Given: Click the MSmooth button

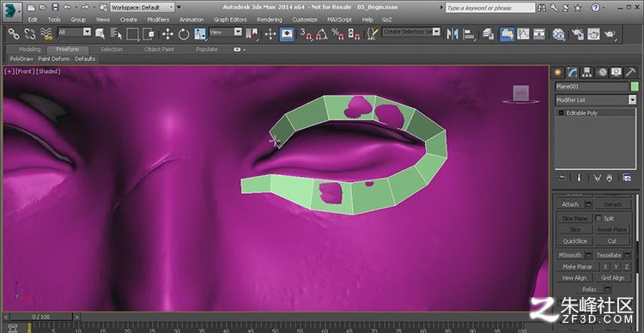Looking at the screenshot, I should 570,255.
